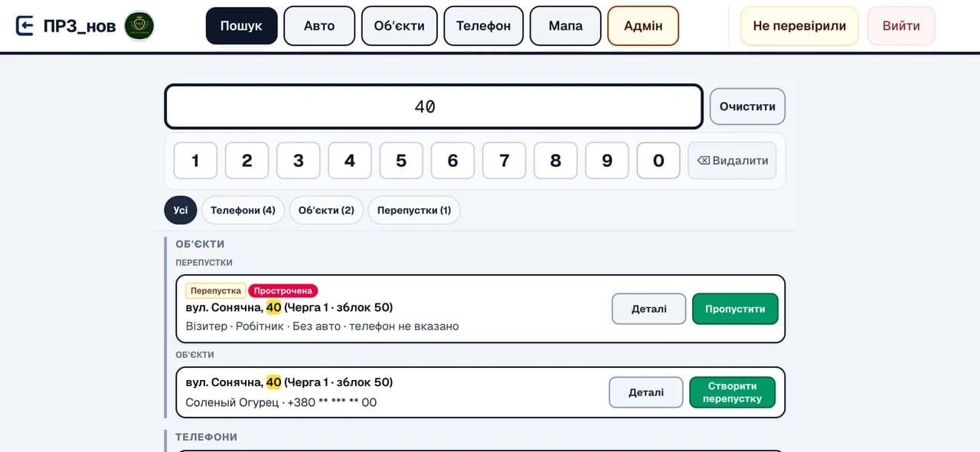The width and height of the screenshot is (980, 452).
Task: Go to the Об'єкти navigation tab
Action: click(399, 25)
